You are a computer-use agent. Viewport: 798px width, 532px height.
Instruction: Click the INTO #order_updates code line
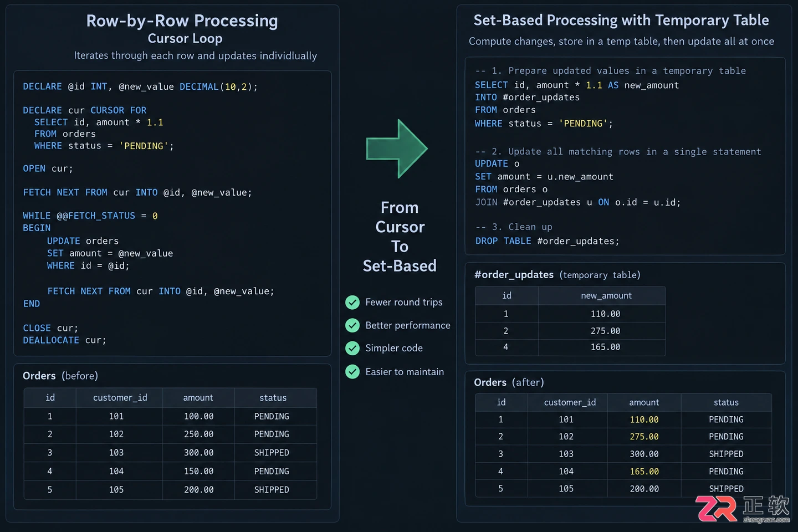tap(527, 98)
